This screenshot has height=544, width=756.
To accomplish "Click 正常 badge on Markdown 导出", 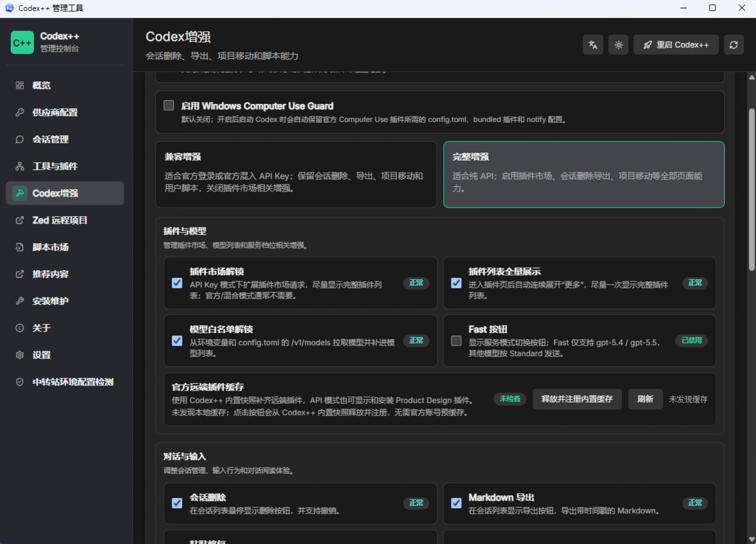I will 695,503.
